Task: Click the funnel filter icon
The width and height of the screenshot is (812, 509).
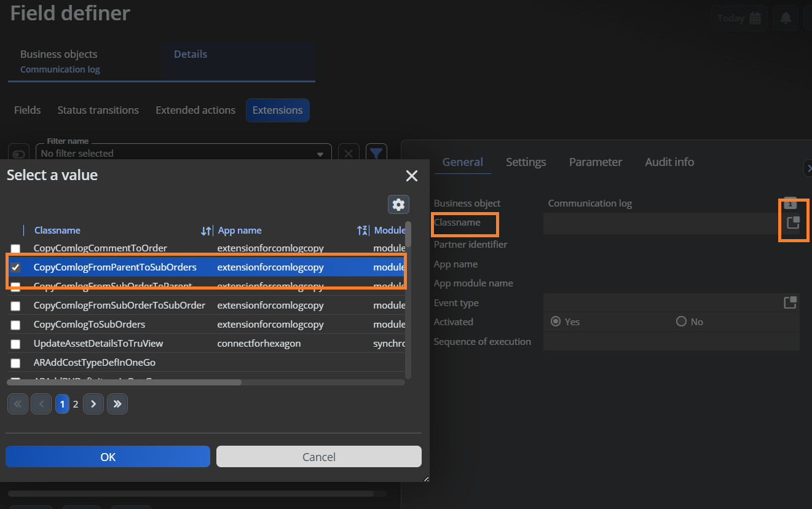Action: coord(376,153)
